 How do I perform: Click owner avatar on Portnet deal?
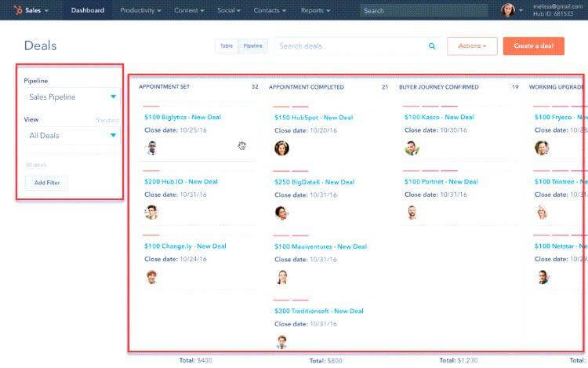pos(412,213)
